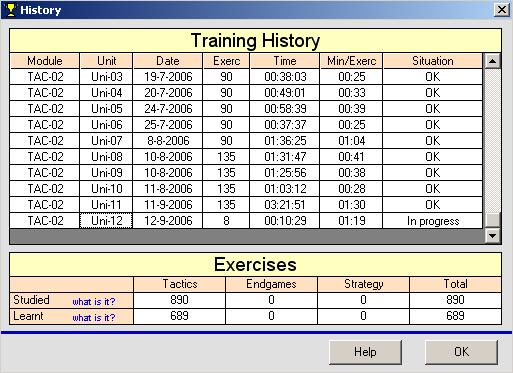This screenshot has width=513, height=373.
Task: Click the Studied row label
Action: coord(31,300)
